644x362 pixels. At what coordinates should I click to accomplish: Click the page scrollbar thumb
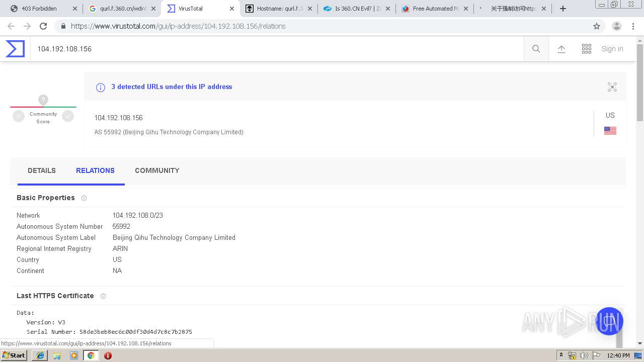[x=640, y=82]
